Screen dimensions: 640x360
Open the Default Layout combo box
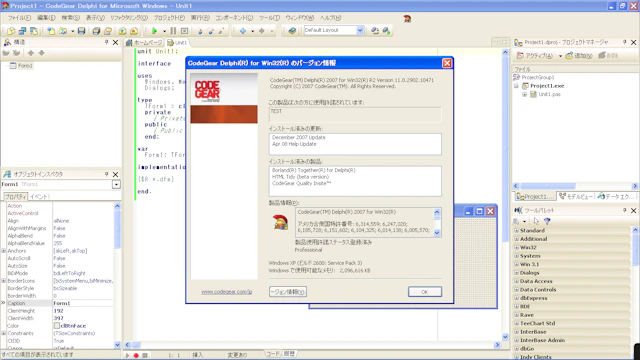click(360, 30)
